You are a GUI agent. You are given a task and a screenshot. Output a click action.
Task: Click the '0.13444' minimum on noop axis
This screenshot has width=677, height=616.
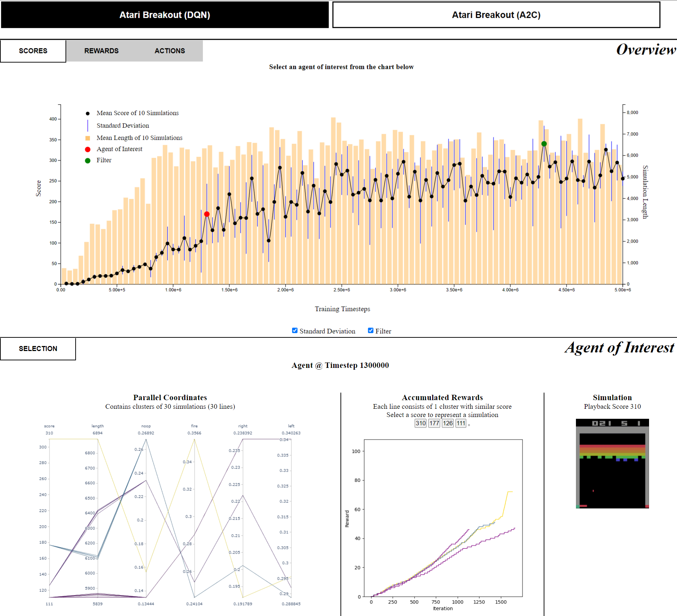coord(146,604)
